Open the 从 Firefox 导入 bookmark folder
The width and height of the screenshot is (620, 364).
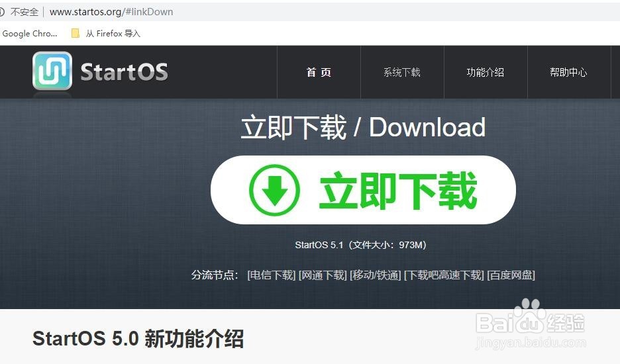click(x=105, y=34)
